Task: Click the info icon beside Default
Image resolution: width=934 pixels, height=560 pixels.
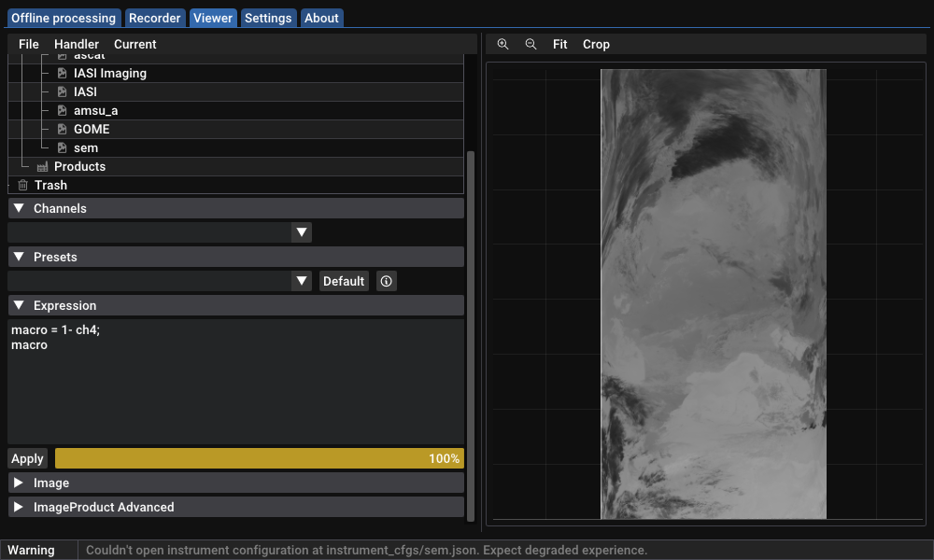Action: tap(386, 281)
